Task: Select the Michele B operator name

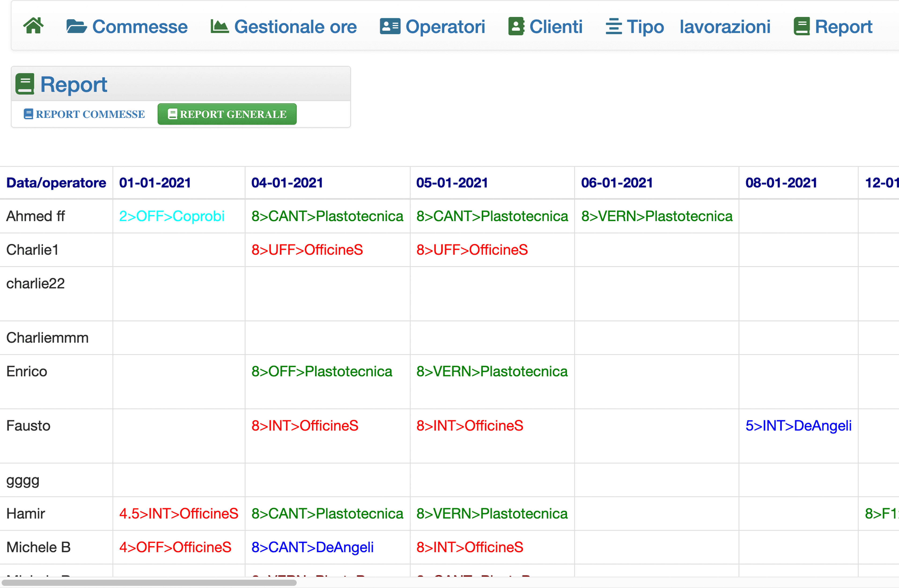Action: click(39, 547)
